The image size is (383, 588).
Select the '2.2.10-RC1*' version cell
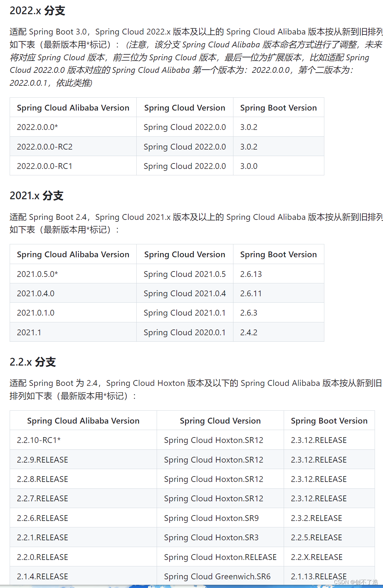[83, 440]
